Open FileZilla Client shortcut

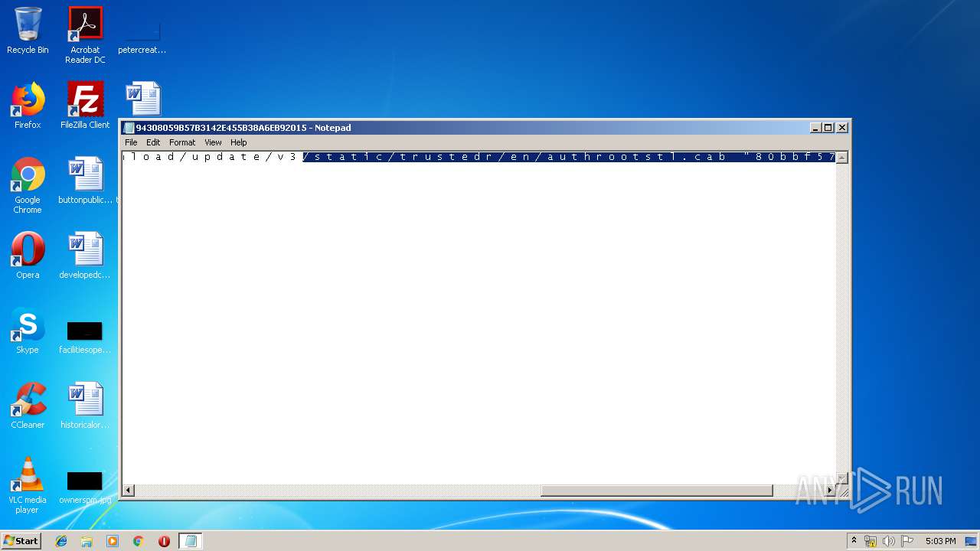pyautogui.click(x=85, y=106)
